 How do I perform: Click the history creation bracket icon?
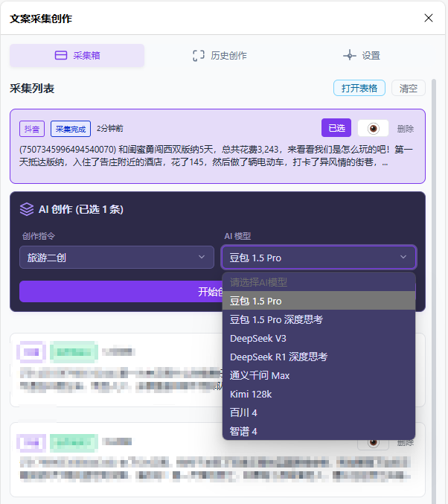click(198, 56)
